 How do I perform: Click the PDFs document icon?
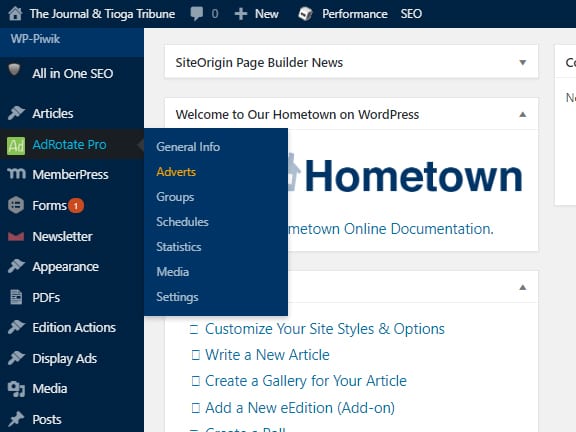(16, 297)
